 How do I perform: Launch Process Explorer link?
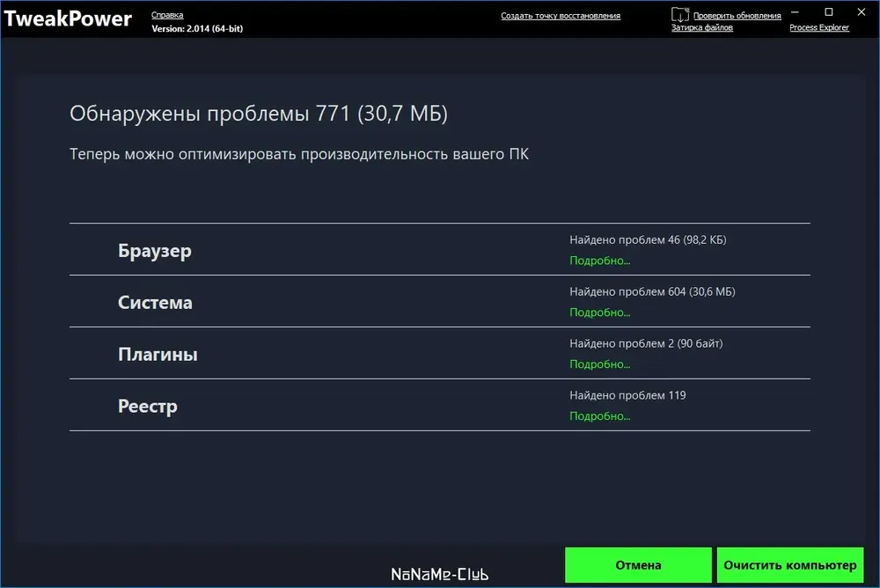click(819, 27)
